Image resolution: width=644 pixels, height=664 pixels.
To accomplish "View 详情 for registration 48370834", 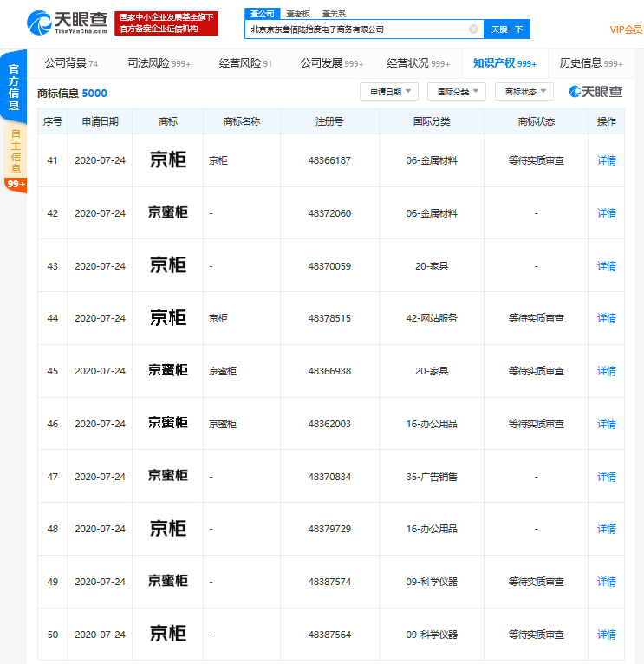I will tap(607, 477).
